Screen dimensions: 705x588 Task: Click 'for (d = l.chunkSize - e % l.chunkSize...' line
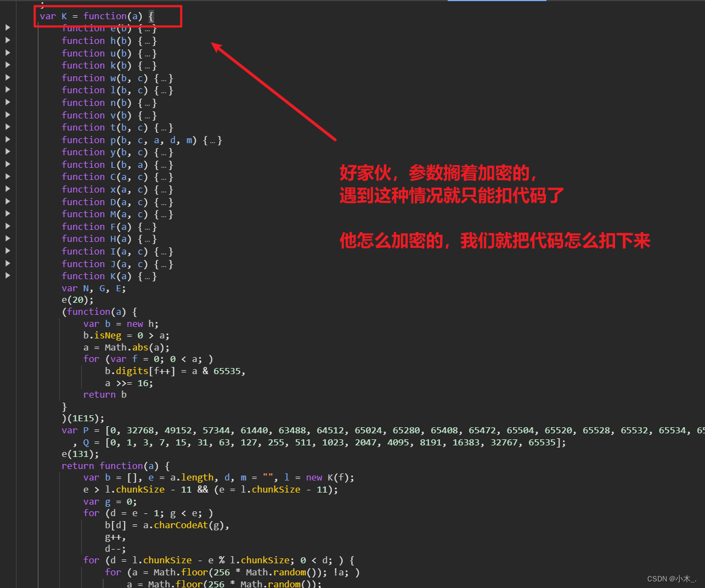pos(219,561)
